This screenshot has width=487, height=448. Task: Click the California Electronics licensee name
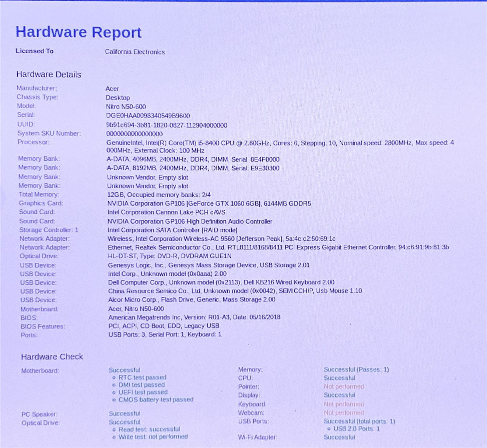point(135,52)
